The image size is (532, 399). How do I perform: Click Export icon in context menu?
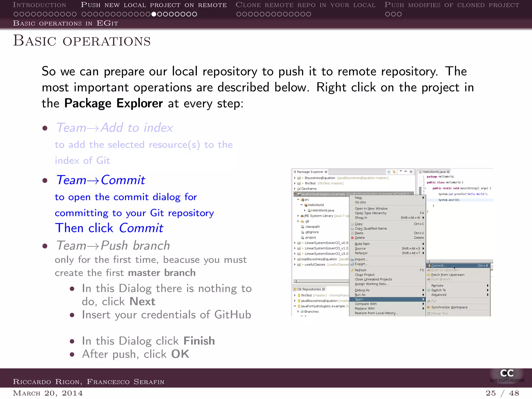tap(353, 264)
